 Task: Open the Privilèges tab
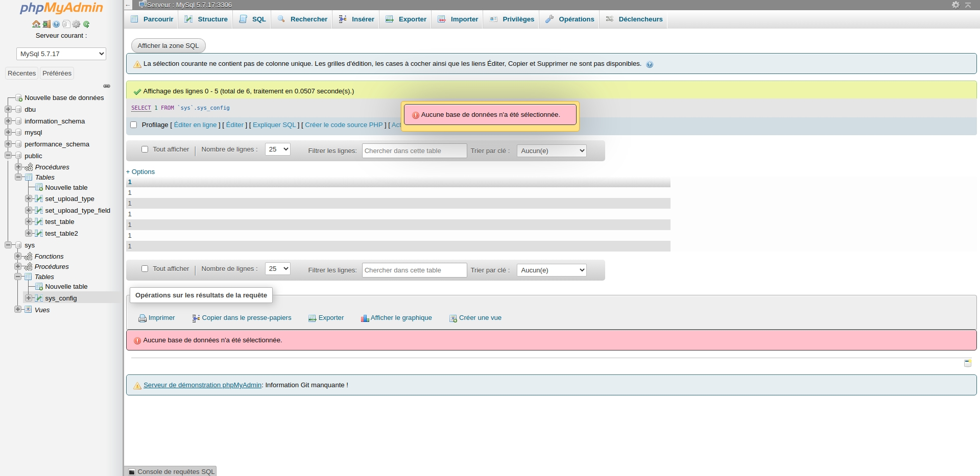511,19
